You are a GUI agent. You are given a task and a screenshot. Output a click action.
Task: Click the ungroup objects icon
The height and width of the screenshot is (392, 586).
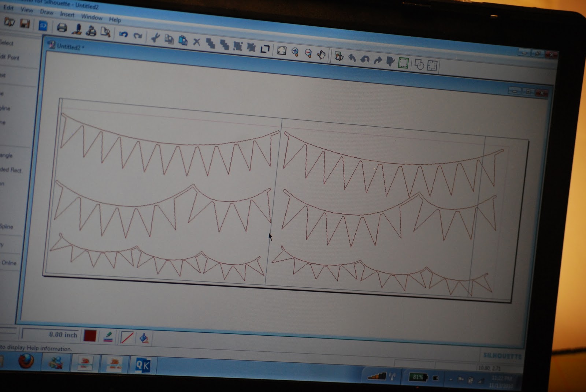coord(251,47)
